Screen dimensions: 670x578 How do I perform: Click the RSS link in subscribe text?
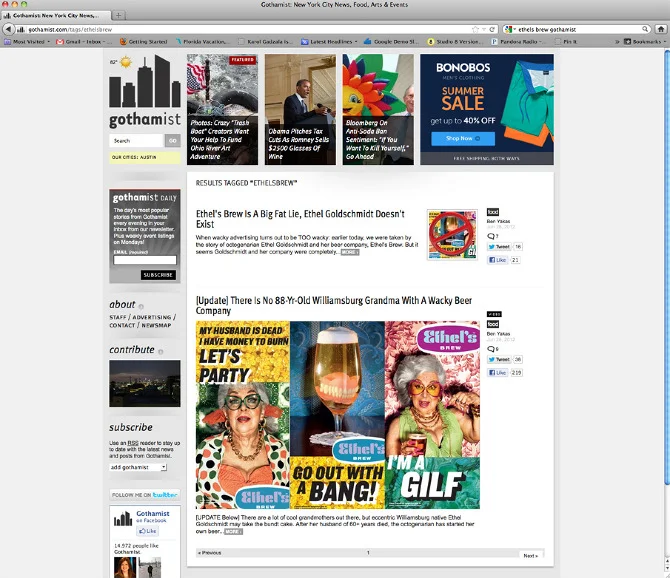(132, 443)
